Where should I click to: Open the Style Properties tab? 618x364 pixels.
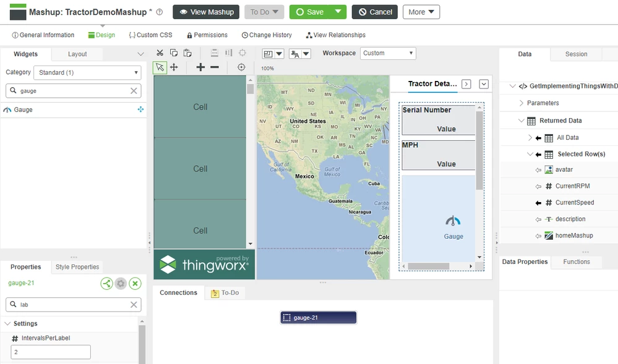click(x=77, y=267)
